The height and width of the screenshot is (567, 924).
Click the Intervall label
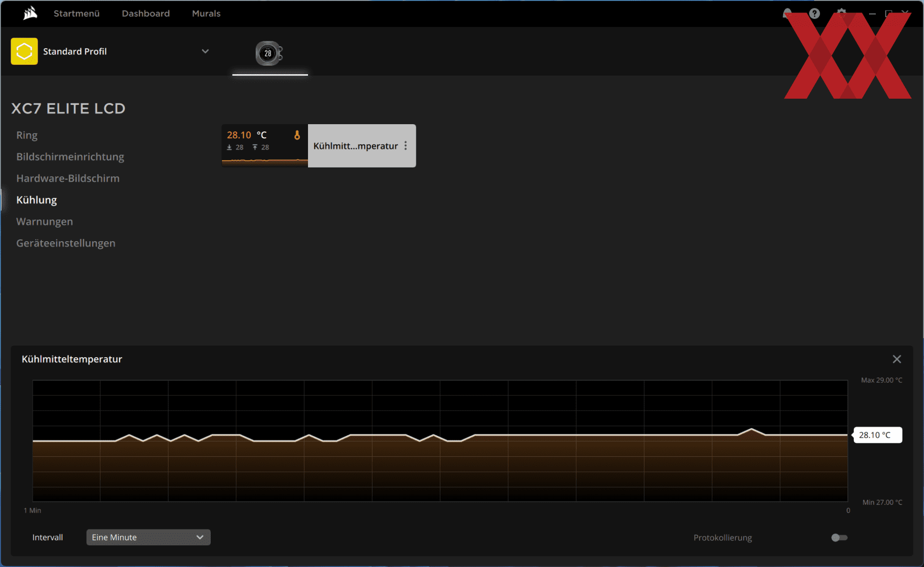48,537
